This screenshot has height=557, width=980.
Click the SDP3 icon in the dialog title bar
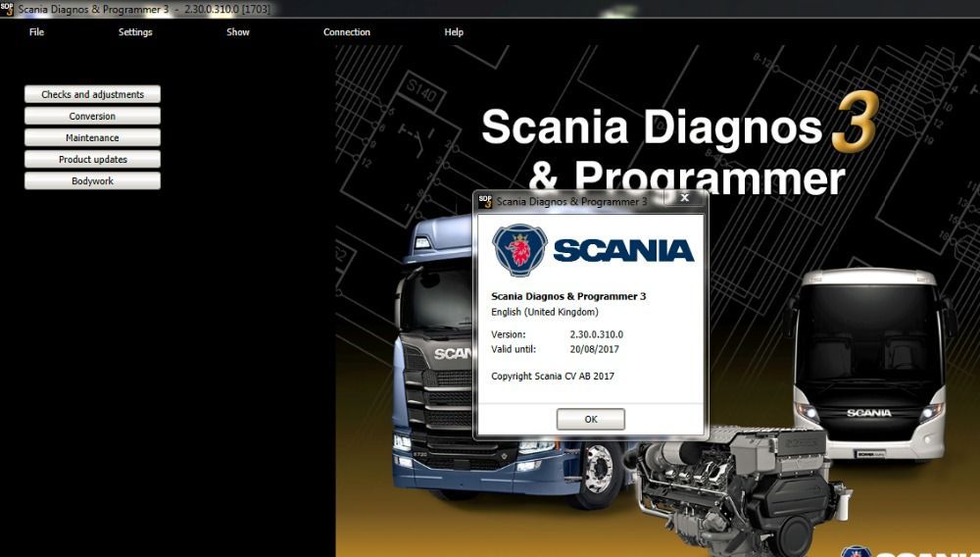pyautogui.click(x=484, y=201)
